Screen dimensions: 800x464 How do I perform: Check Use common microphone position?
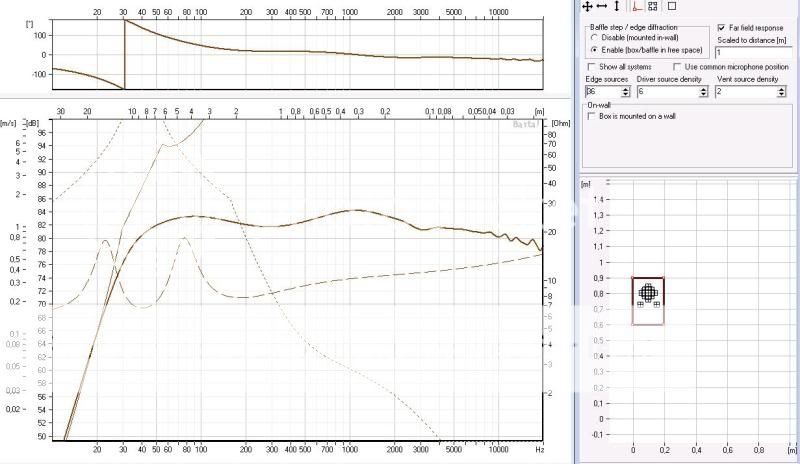coord(676,67)
